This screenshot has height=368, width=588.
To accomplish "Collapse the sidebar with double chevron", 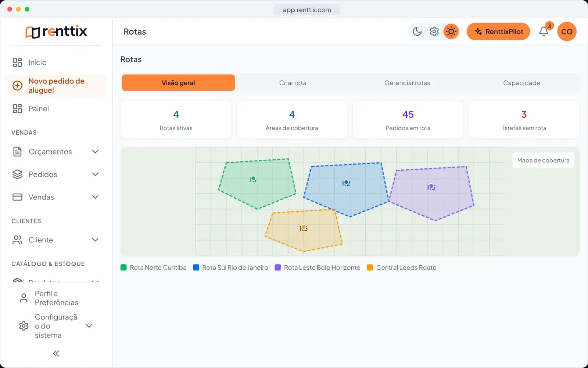I will [x=56, y=354].
